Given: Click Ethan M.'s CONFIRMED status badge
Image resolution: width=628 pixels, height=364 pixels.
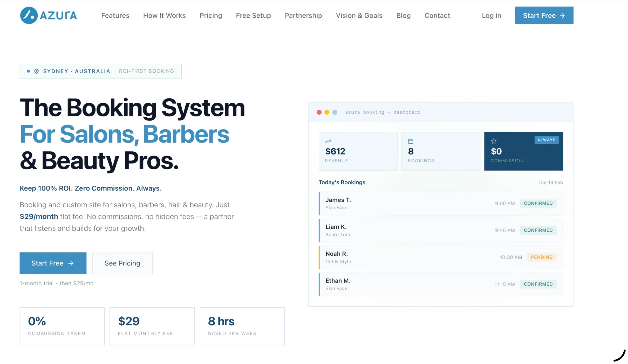Looking at the screenshot, I should click(x=538, y=284).
